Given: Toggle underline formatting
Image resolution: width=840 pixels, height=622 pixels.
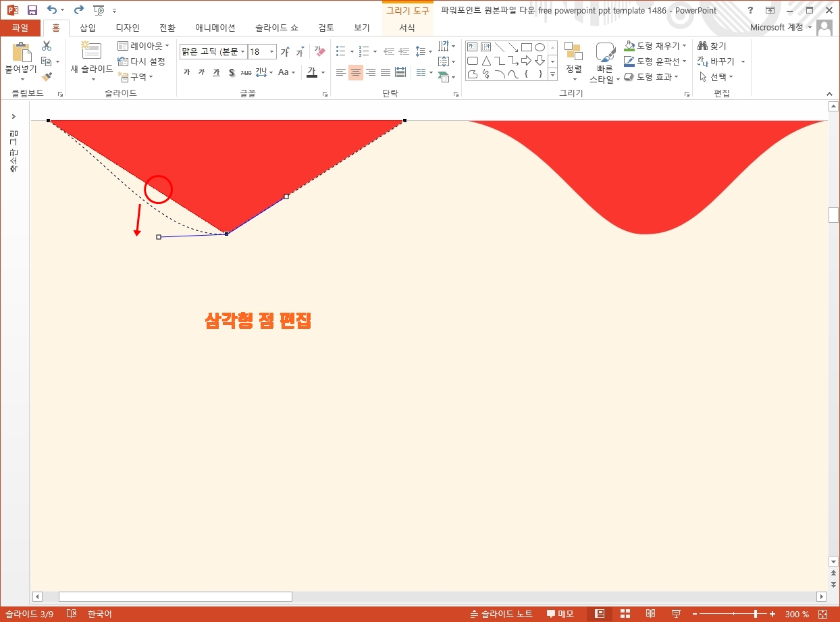Looking at the screenshot, I should [x=216, y=72].
